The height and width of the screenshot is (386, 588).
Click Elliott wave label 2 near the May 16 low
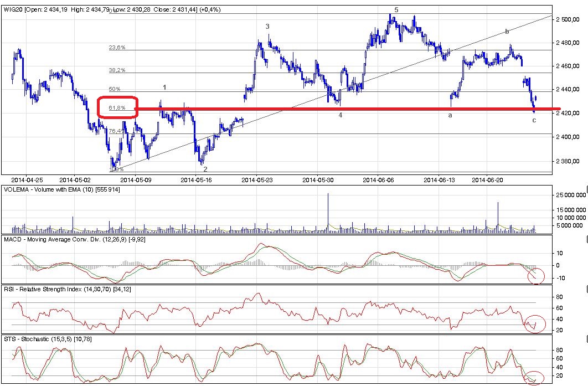coord(205,169)
